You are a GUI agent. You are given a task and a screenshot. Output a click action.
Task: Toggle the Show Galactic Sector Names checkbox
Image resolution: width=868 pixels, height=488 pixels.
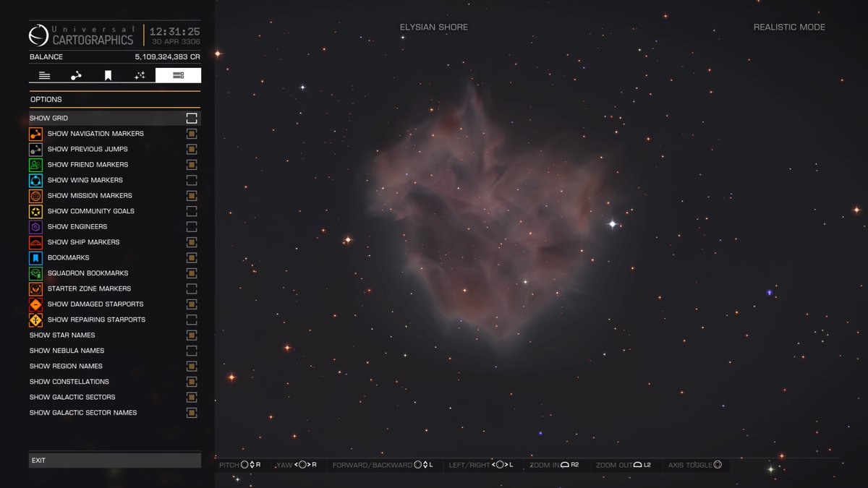(192, 413)
